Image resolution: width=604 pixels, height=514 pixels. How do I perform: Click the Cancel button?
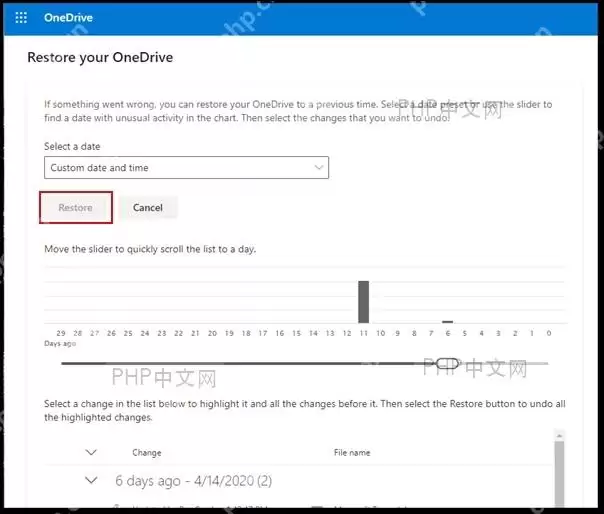148,208
